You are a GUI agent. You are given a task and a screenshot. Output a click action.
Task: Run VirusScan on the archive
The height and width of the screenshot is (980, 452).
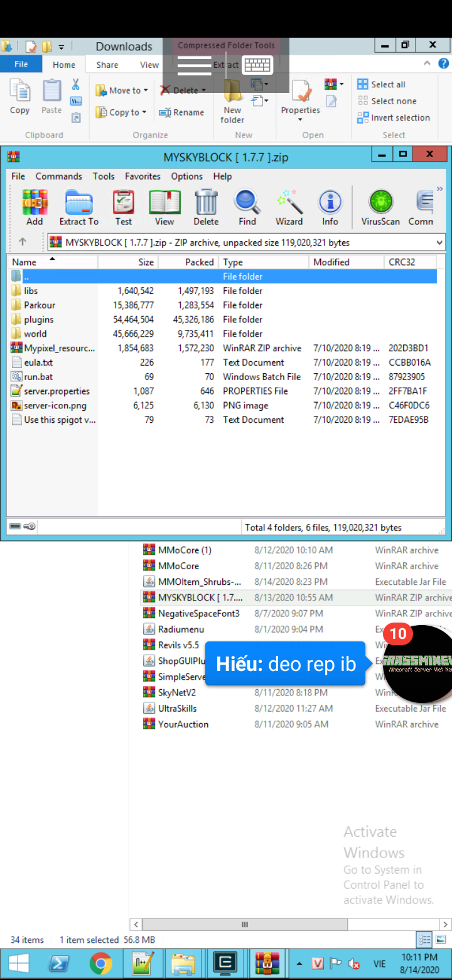380,207
